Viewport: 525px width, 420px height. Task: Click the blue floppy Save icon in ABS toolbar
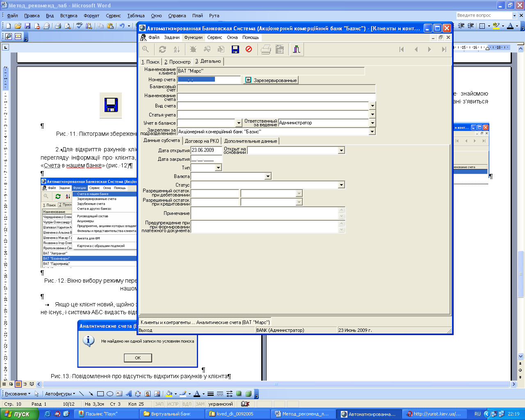235,49
